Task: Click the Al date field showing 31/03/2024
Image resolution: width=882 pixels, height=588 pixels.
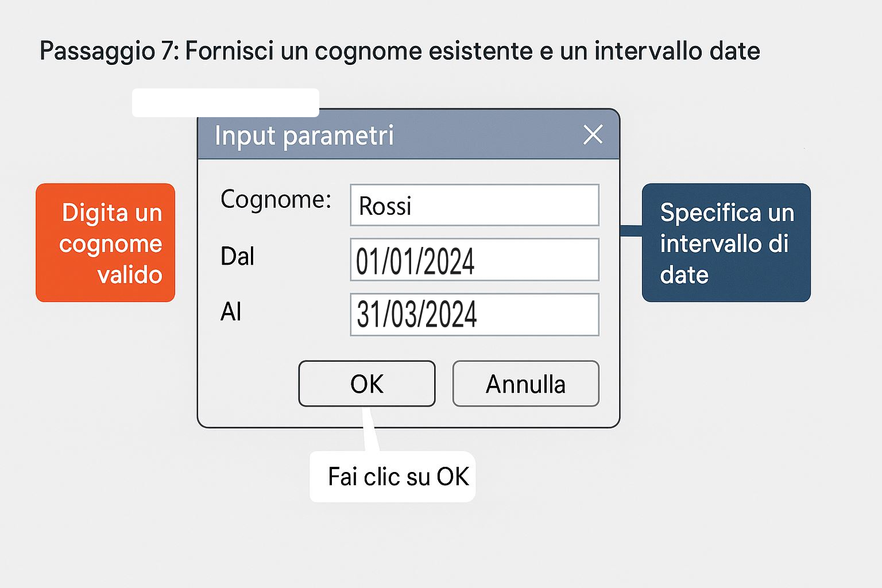Action: point(474,315)
